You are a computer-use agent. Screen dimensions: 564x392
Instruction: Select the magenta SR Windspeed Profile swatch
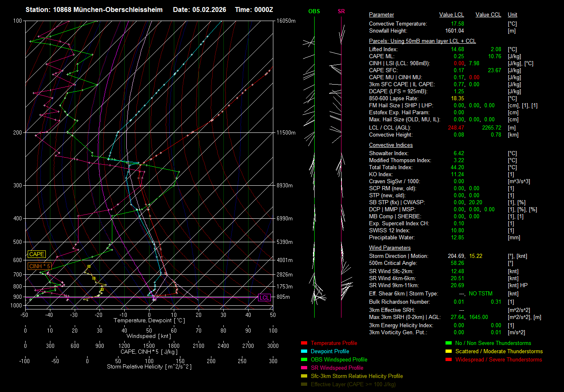304,368
